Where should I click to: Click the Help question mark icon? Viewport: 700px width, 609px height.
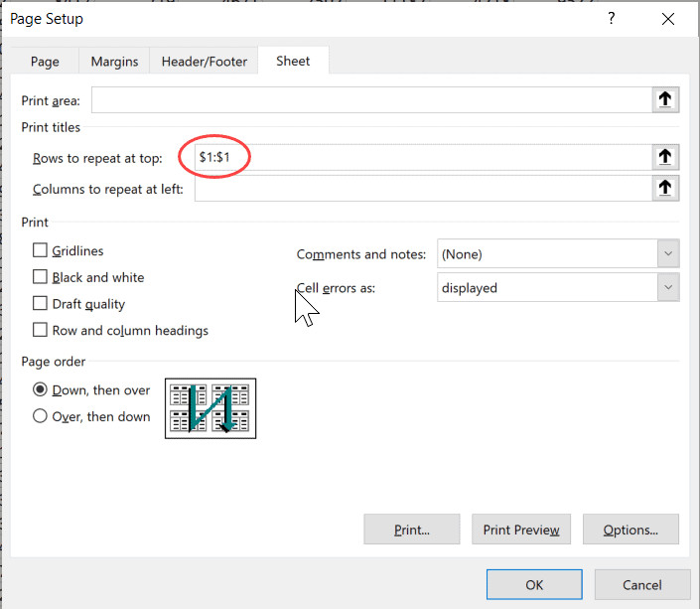[x=611, y=19]
